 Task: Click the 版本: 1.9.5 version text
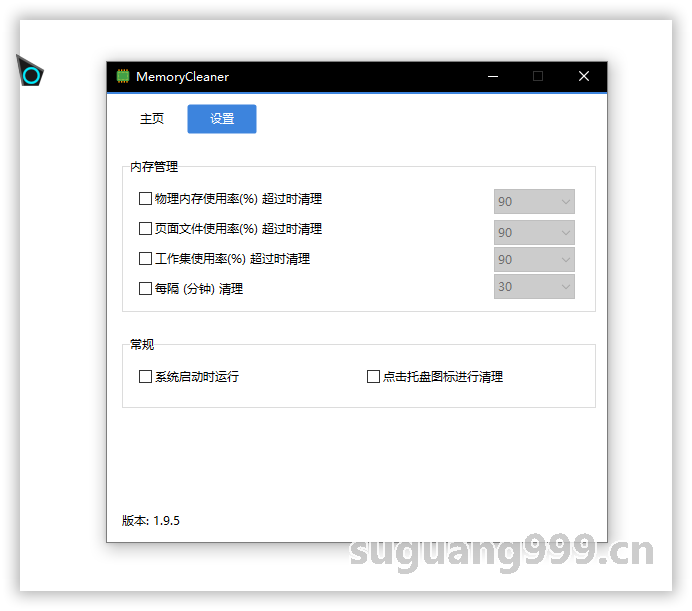coord(151,521)
